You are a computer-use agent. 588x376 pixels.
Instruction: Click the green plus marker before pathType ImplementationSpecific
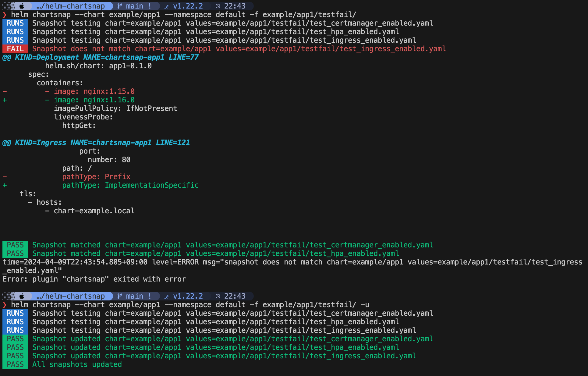[5, 185]
